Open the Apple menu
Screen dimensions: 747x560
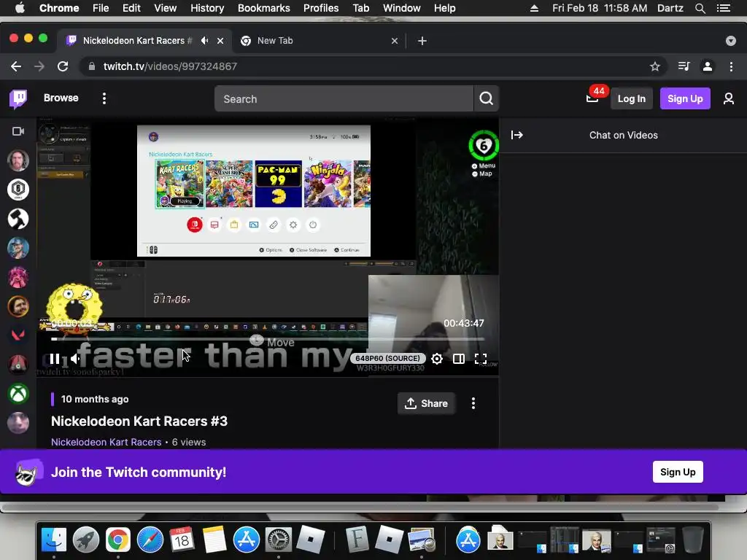(x=20, y=8)
